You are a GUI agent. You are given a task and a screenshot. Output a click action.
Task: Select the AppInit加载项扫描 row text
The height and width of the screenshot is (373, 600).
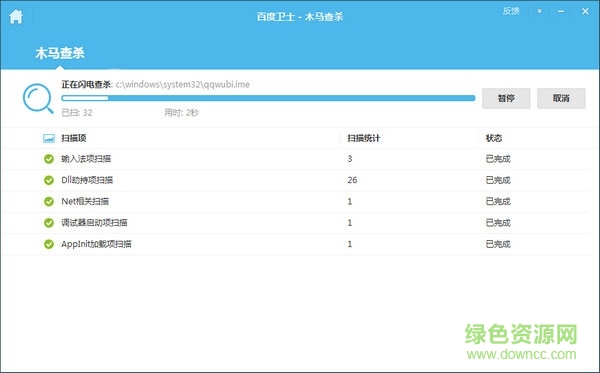tap(96, 244)
